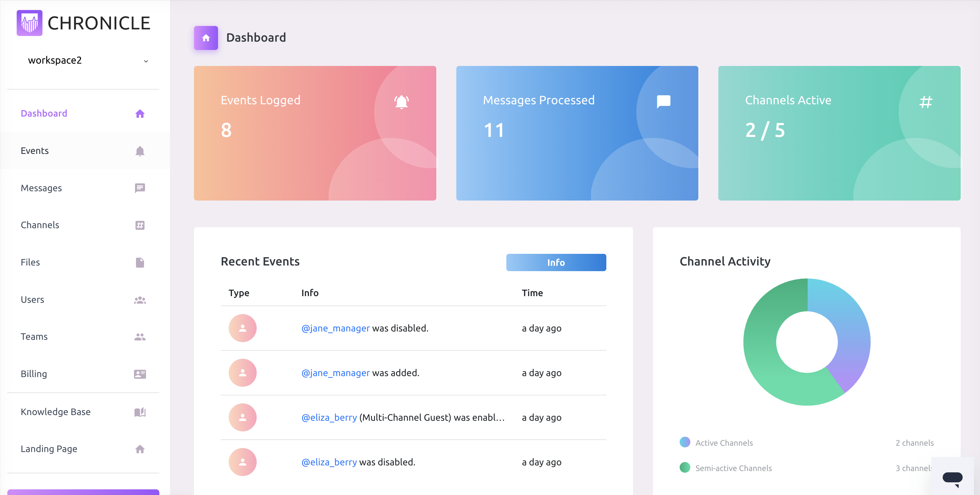Open Knowledge Base in the sidebar
Image resolution: width=980 pixels, height=495 pixels.
click(x=56, y=412)
